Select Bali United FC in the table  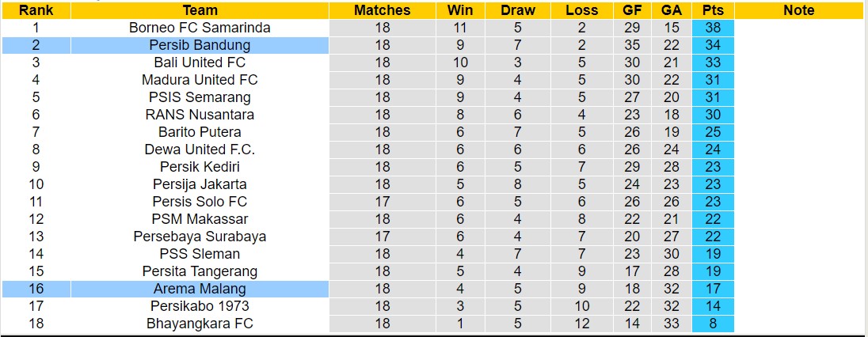(200, 62)
